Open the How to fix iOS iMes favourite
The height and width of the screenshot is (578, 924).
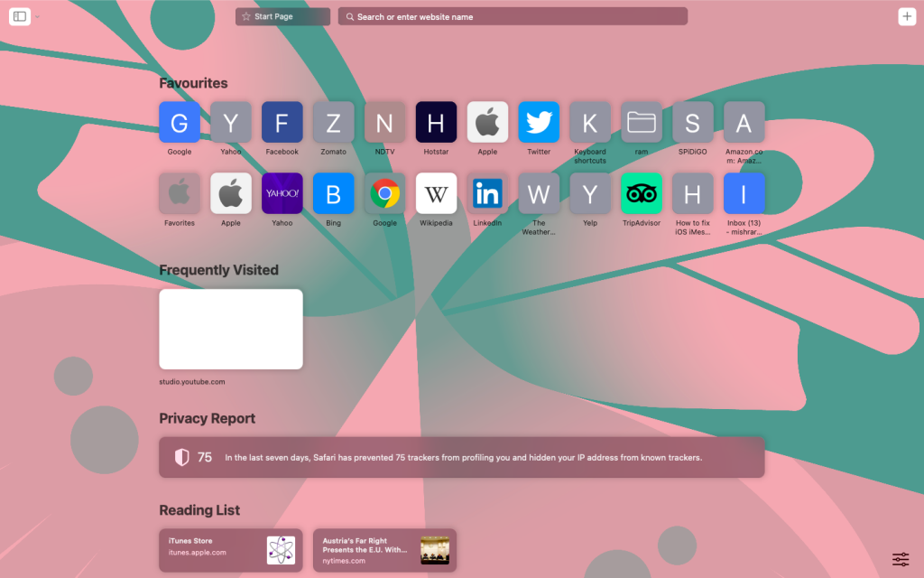692,193
